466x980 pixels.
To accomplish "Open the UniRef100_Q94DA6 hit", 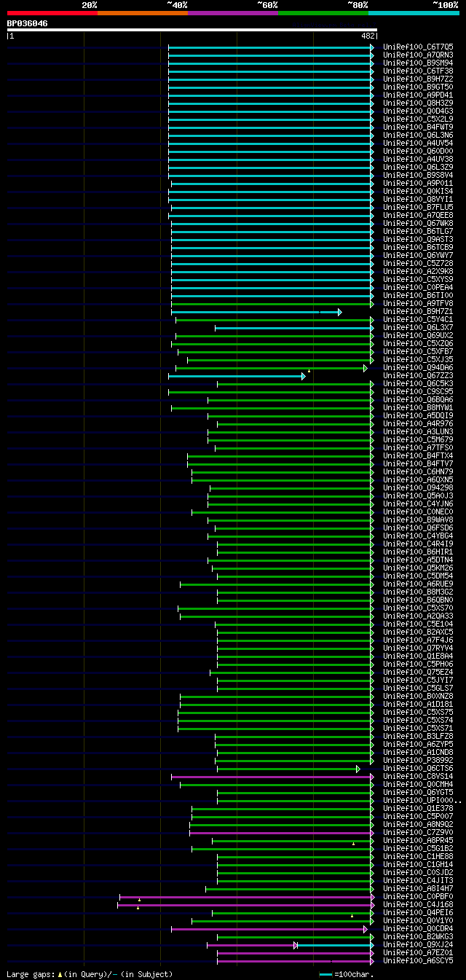I will tap(418, 367).
